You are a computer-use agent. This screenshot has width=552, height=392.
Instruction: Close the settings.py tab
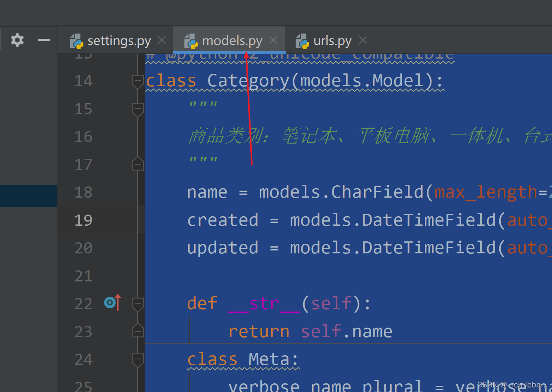162,40
